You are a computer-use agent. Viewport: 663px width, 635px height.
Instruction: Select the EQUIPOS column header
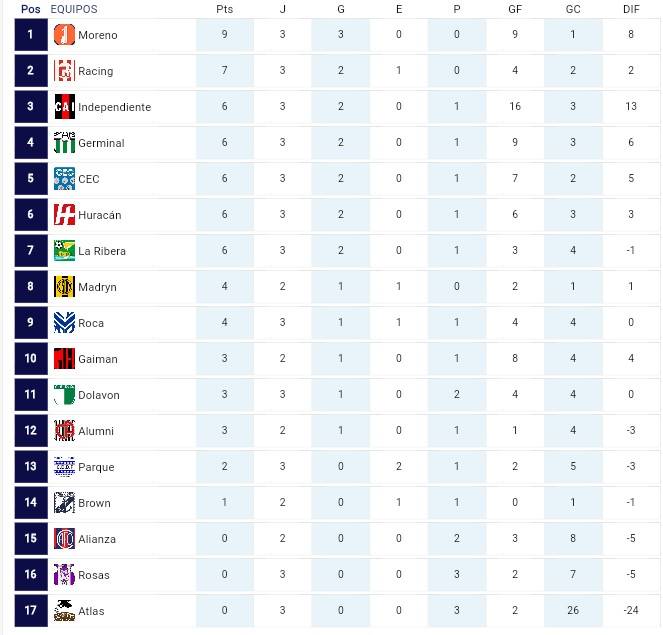tap(74, 9)
